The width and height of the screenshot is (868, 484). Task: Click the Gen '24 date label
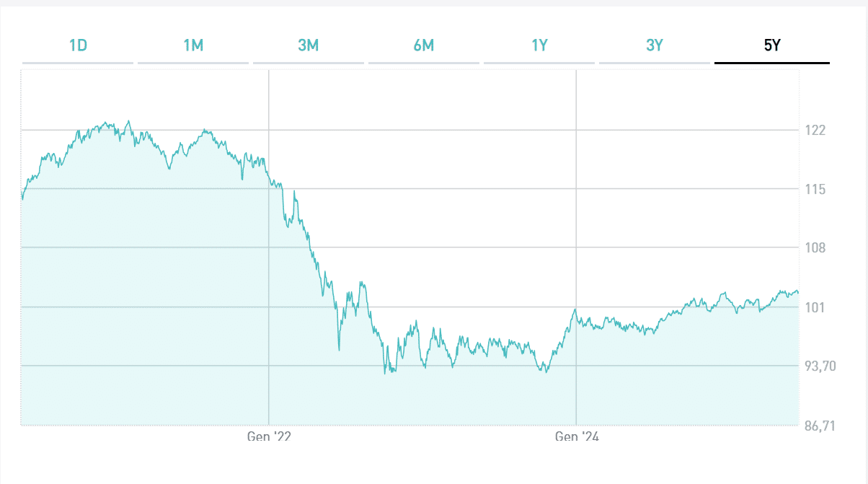(x=577, y=437)
